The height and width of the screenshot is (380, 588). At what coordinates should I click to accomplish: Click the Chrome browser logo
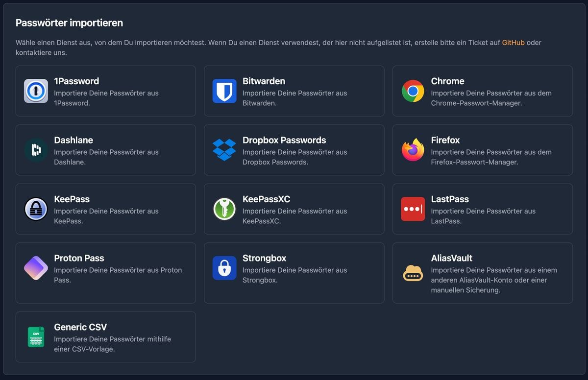click(x=413, y=91)
